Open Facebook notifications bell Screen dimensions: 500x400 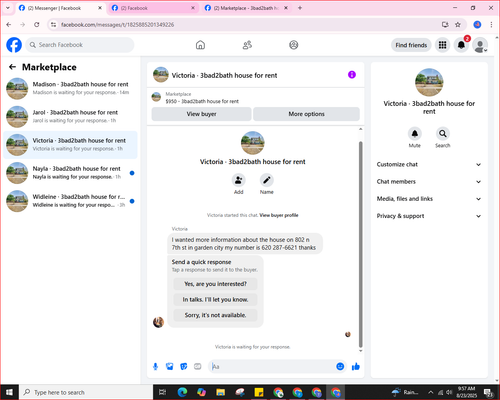(x=461, y=45)
